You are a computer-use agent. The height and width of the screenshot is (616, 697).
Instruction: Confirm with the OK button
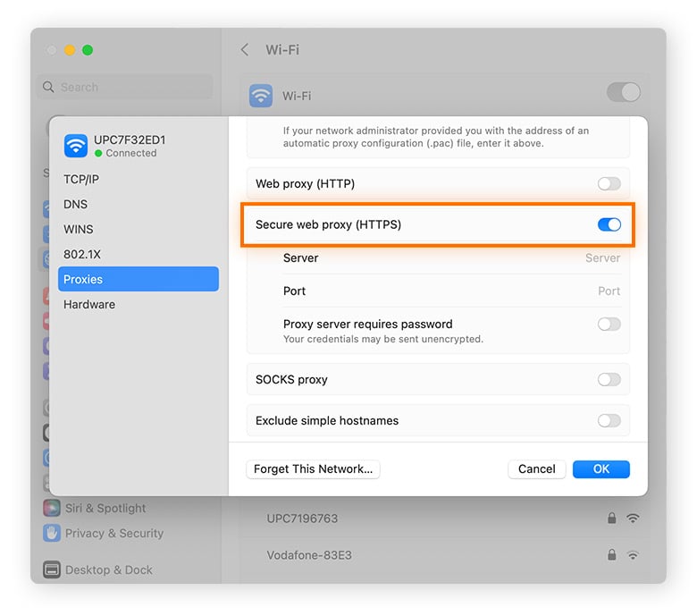pyautogui.click(x=601, y=469)
